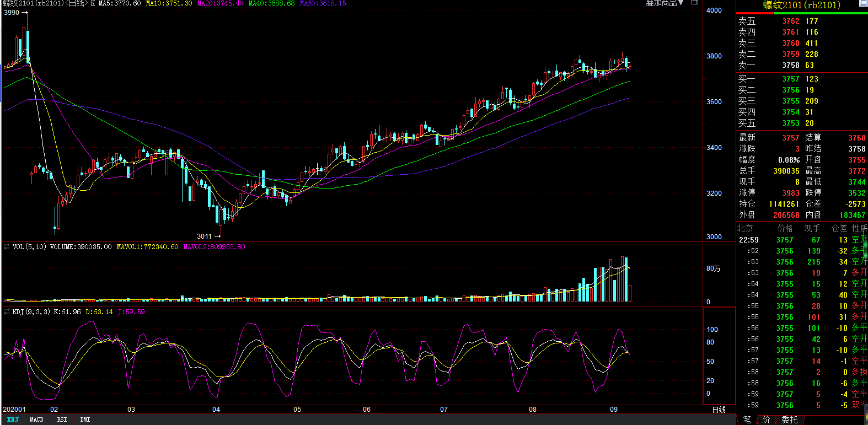Click the D:63.14 value label
Screen dimensions: 868x425
coord(99,312)
